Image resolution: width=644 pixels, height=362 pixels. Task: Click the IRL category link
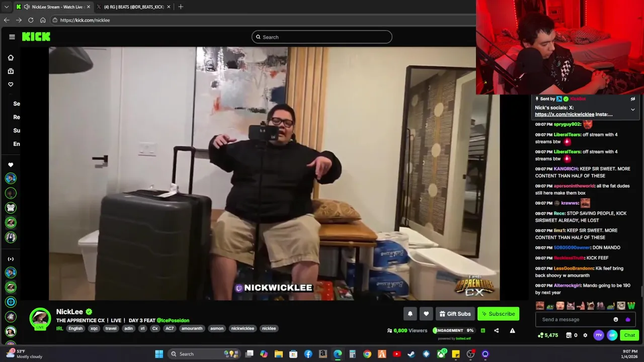pos(59,328)
